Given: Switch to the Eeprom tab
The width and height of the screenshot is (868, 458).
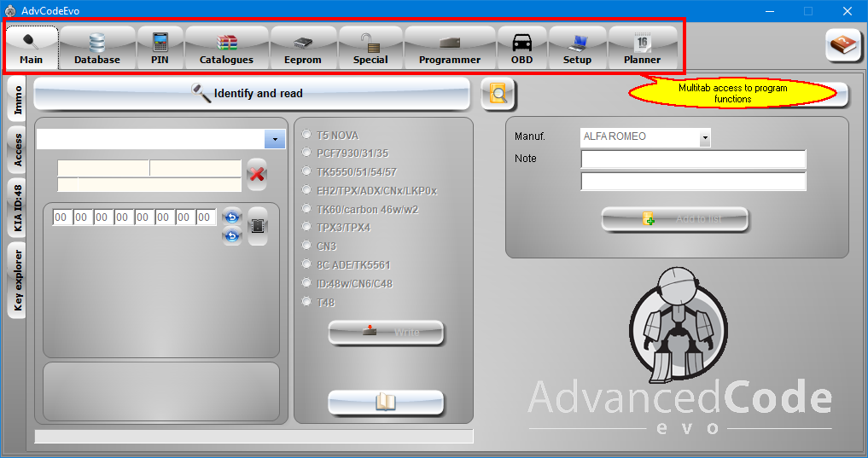Looking at the screenshot, I should coord(303,48).
